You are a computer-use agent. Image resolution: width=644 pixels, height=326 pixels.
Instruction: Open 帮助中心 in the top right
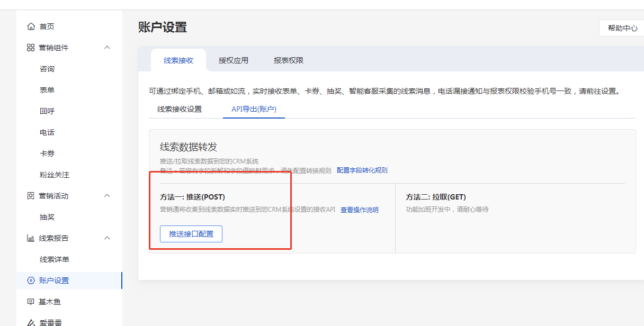(622, 28)
